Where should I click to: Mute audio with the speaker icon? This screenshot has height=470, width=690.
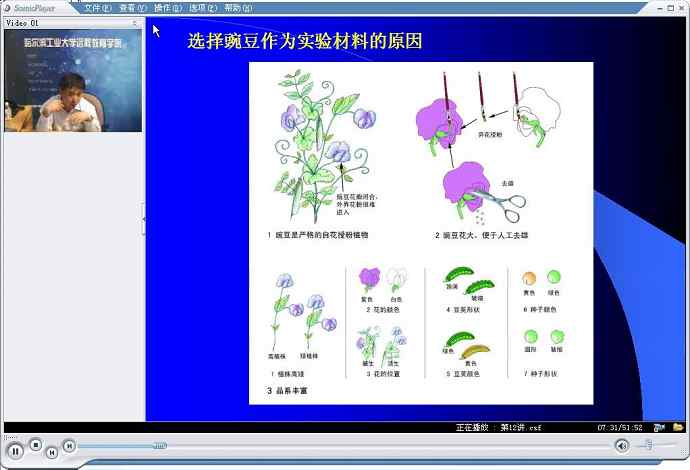622,446
